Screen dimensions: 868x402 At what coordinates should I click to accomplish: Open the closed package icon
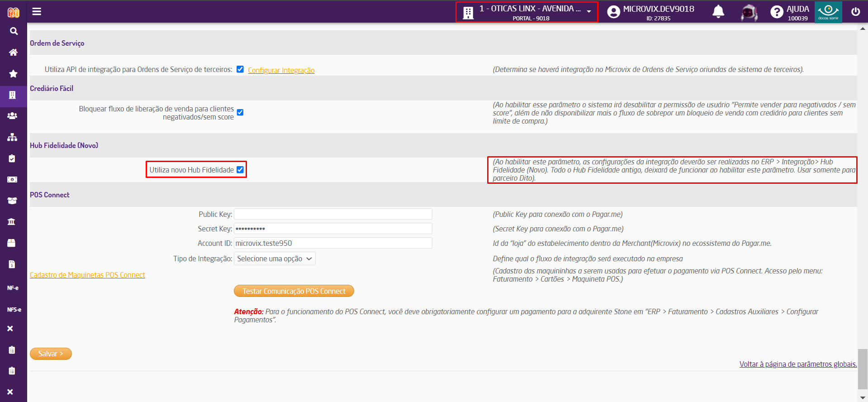point(12,243)
